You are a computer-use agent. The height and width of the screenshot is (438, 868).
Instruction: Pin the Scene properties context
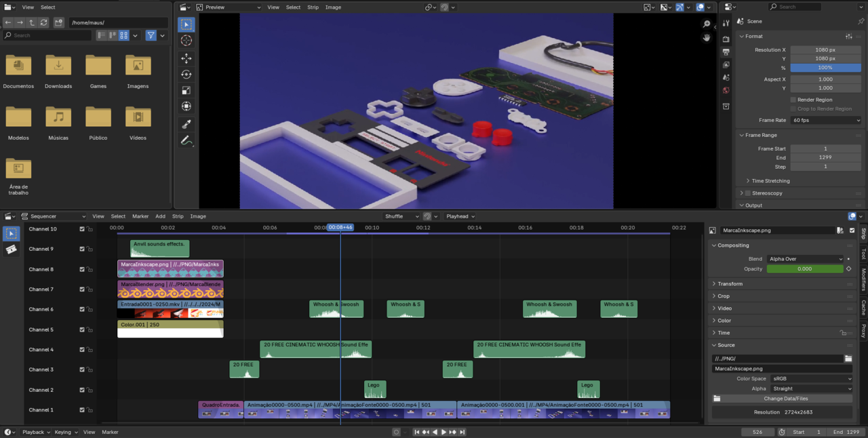point(861,21)
